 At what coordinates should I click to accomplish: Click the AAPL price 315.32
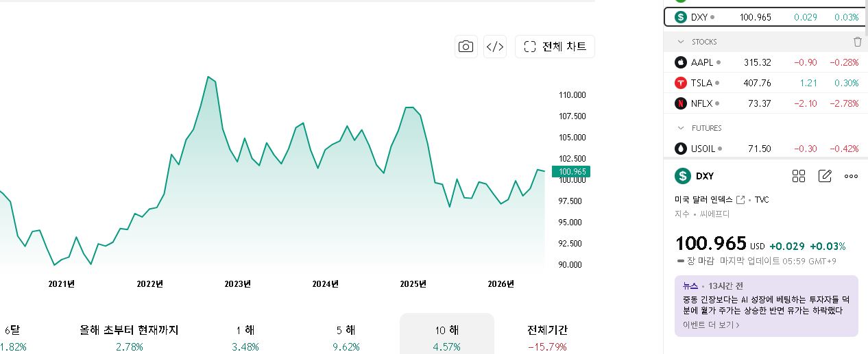tap(757, 62)
